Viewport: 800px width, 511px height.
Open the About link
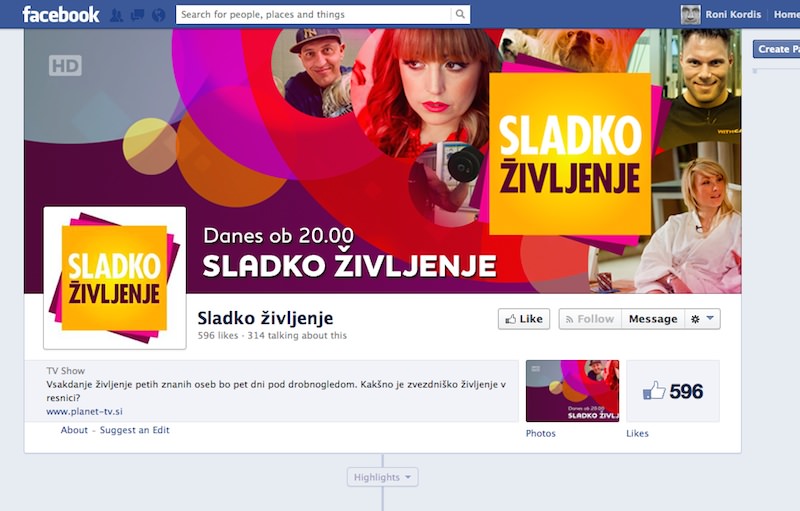[x=74, y=430]
